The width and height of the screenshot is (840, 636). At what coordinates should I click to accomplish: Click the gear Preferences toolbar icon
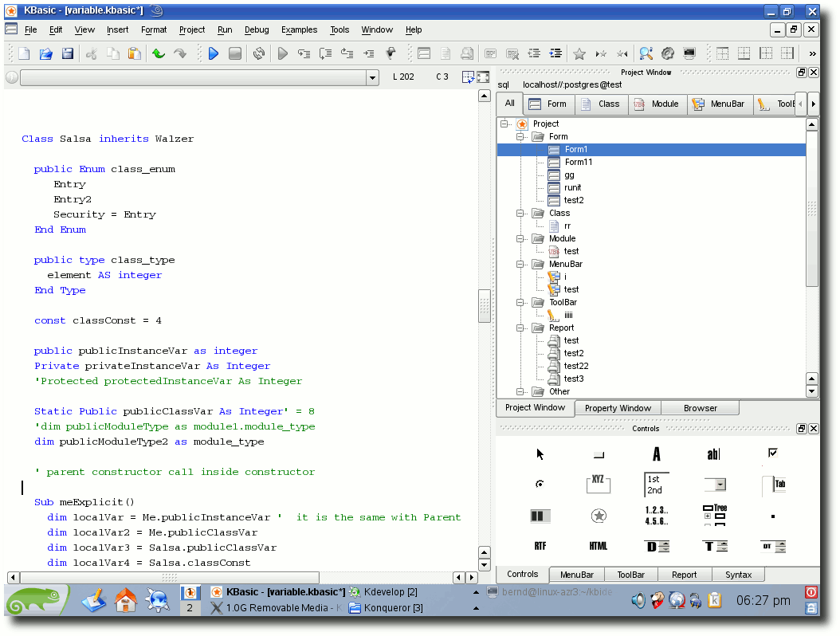pos(668,53)
